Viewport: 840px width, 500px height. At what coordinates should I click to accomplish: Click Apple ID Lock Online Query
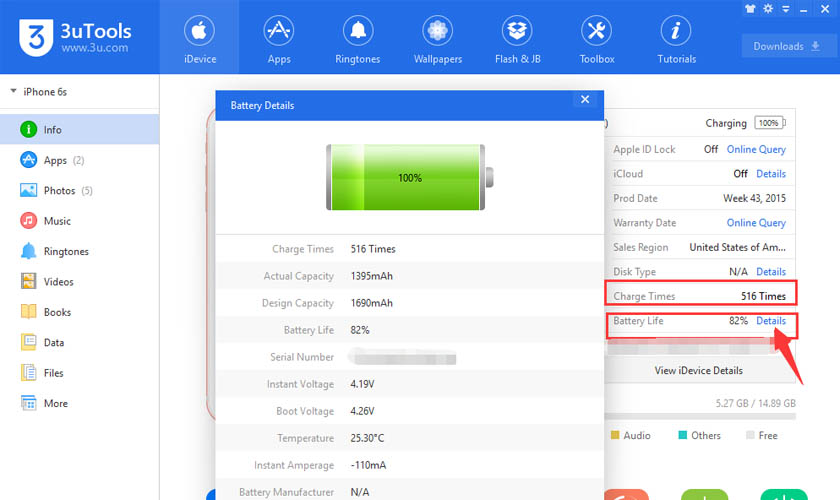pos(756,149)
